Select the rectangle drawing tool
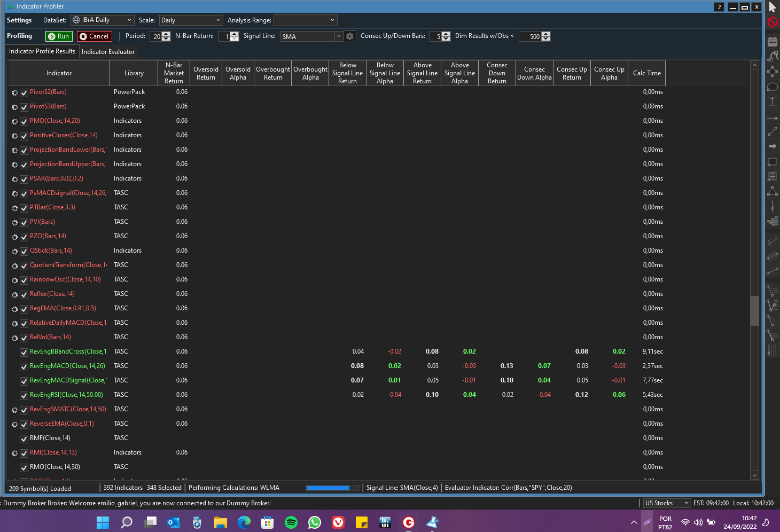780x532 pixels. pos(773,161)
